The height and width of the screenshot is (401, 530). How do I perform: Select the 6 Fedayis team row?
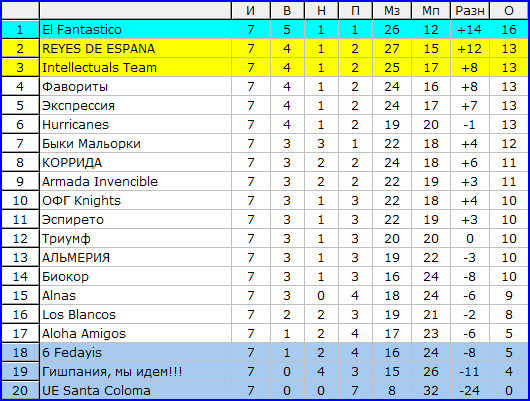point(265,353)
